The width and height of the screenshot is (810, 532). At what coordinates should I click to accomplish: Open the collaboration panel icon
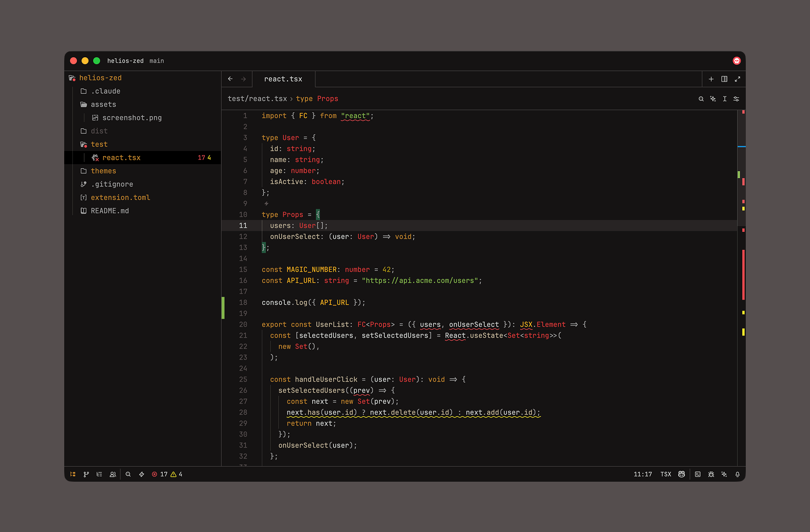[x=113, y=474]
